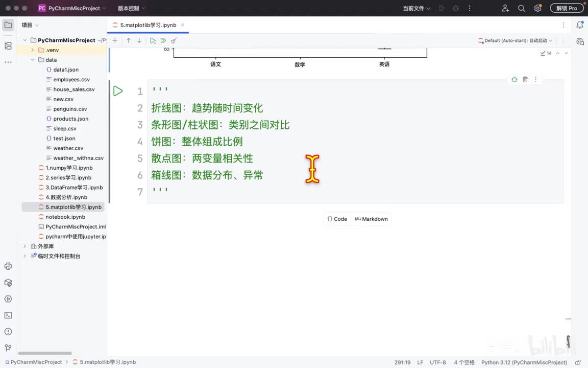Delete the cell using trash icon
The height and width of the screenshot is (368, 588).
pyautogui.click(x=525, y=79)
